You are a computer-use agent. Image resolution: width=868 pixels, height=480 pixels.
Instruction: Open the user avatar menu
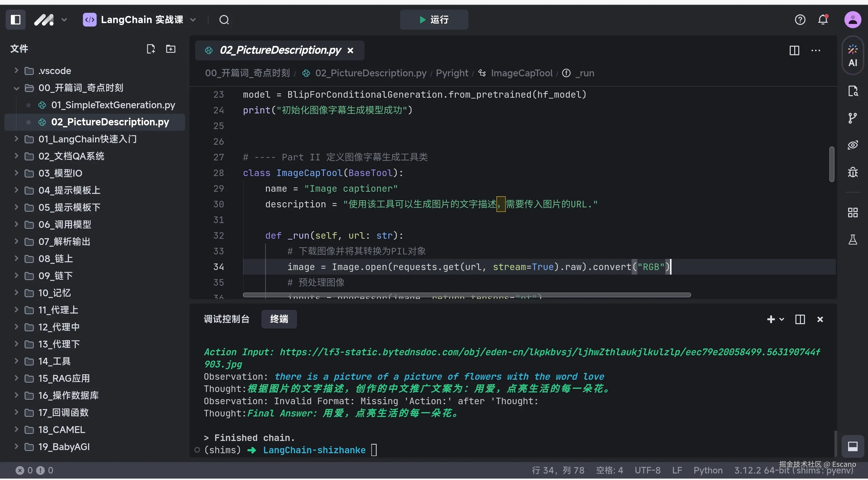(x=853, y=20)
